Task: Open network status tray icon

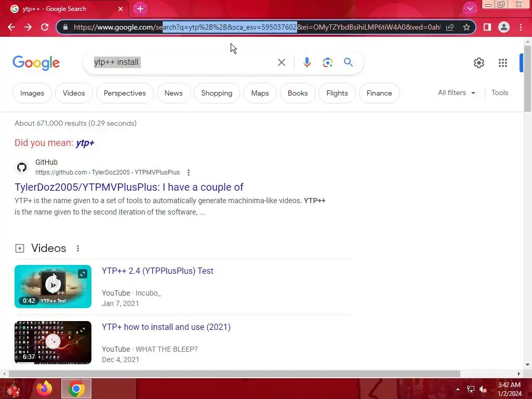Action: [470, 389]
